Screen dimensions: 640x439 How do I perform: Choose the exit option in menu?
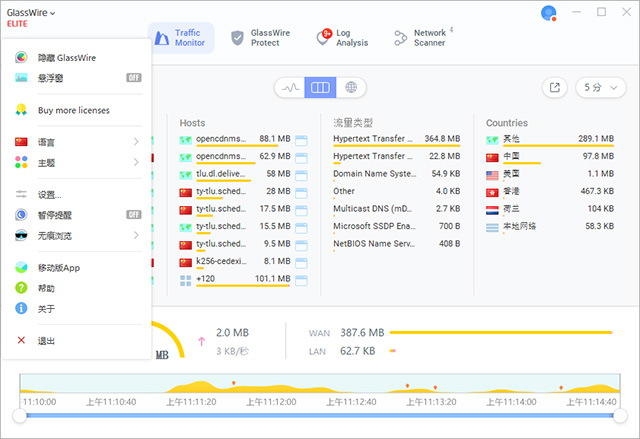46,341
